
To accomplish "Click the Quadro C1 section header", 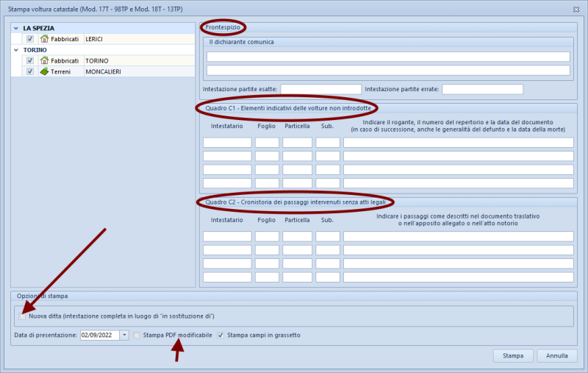I will 288,108.
